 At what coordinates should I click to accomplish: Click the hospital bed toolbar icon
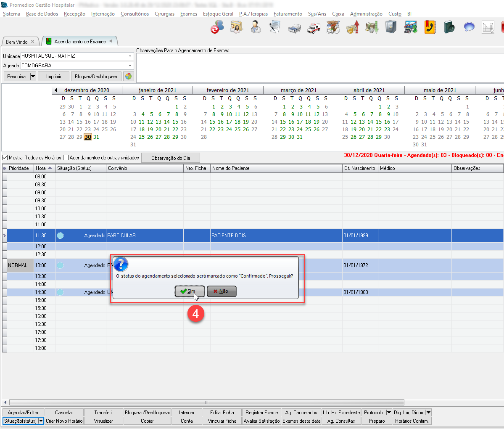[x=294, y=28]
